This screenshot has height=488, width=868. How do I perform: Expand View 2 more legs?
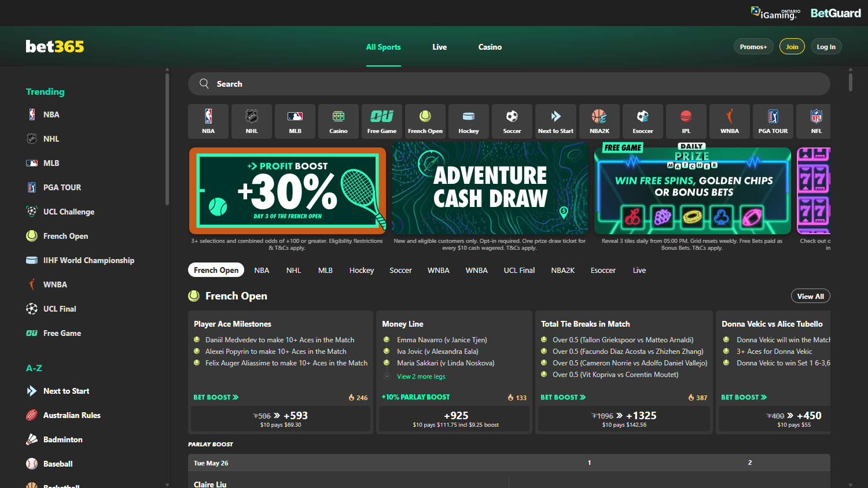coord(421,376)
